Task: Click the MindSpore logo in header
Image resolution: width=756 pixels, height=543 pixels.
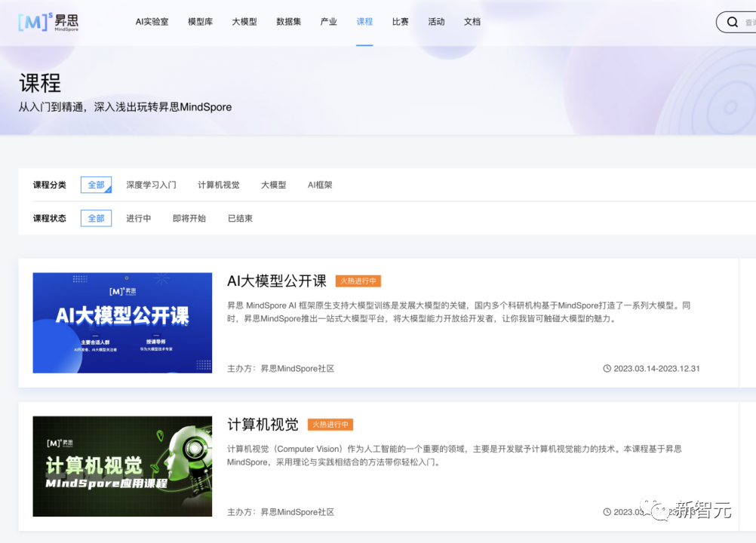Action: tap(48, 22)
